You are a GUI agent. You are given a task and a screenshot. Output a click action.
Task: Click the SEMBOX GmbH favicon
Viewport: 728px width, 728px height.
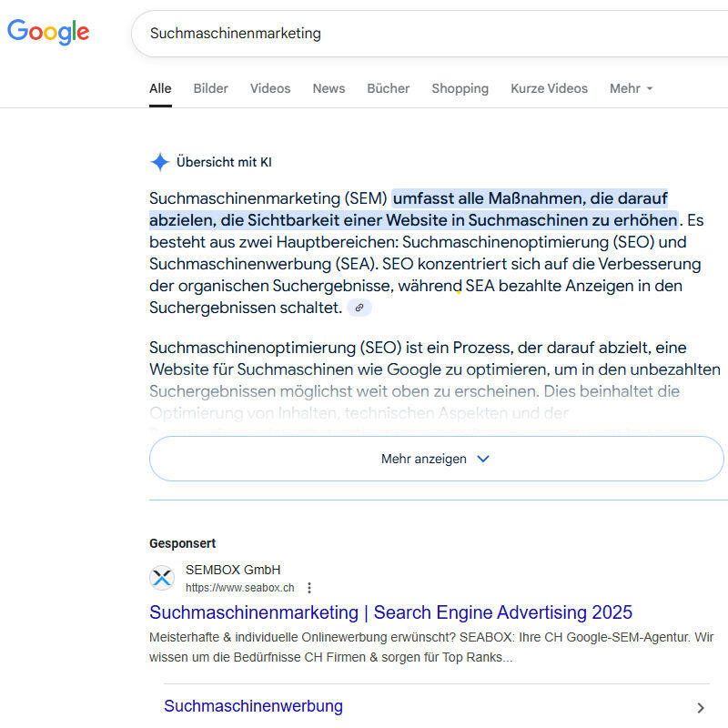pos(162,578)
